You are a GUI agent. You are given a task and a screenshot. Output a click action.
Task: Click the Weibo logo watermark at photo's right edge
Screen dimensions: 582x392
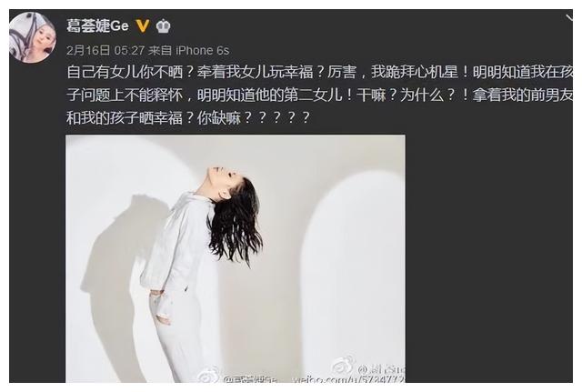(x=344, y=366)
